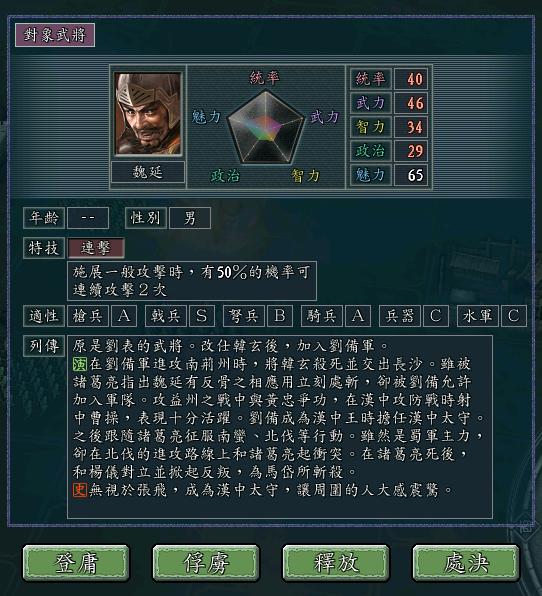Click the 處決 execute button
542x596 pixels.
click(466, 563)
